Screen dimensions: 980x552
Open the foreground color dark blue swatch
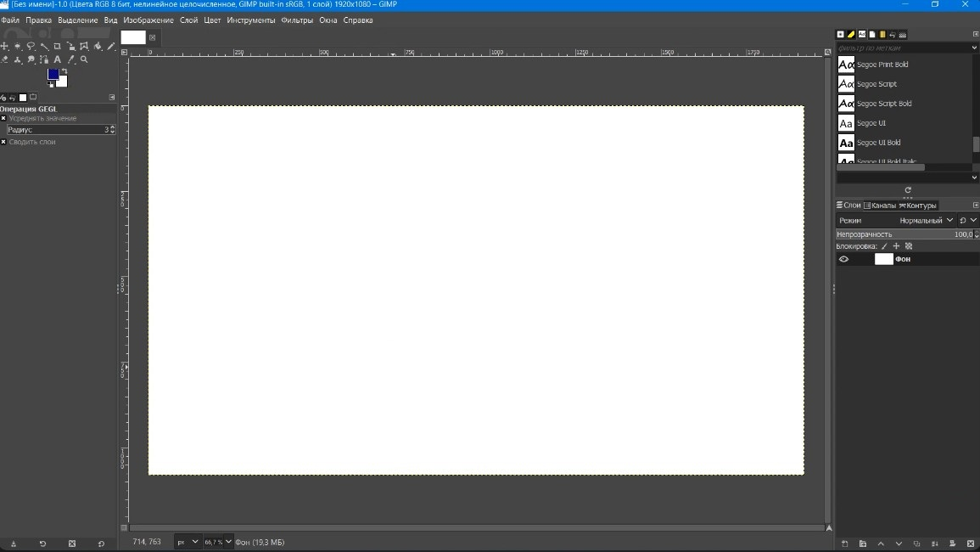click(53, 74)
